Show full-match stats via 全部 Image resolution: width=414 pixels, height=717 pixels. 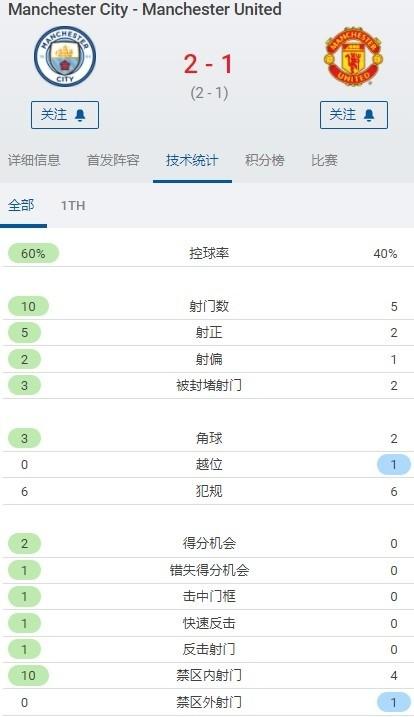21,205
